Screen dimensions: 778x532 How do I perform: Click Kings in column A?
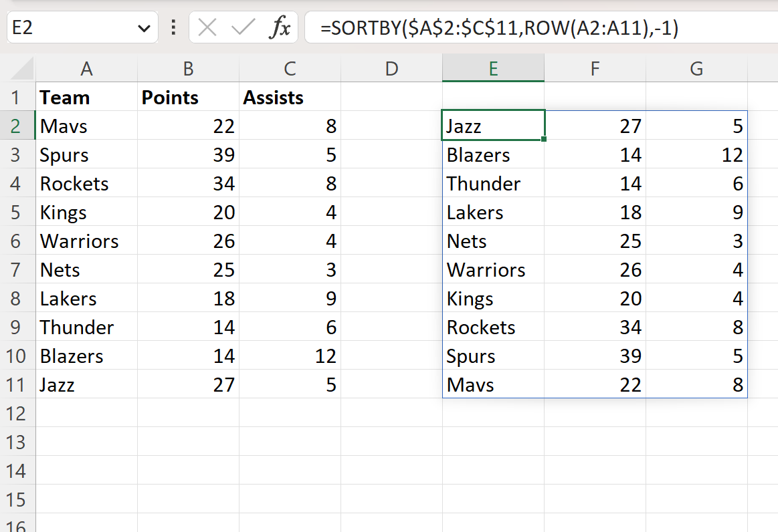pyautogui.click(x=86, y=213)
